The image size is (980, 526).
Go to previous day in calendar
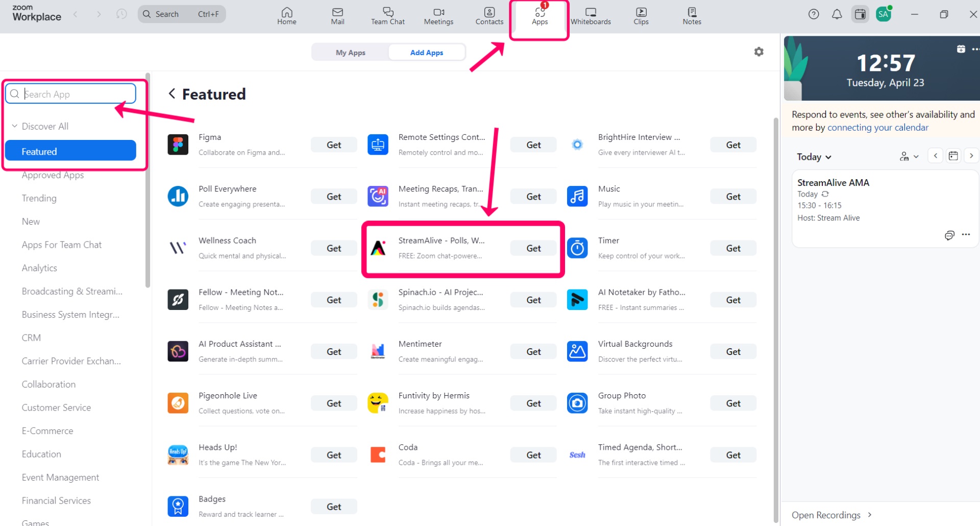point(935,156)
